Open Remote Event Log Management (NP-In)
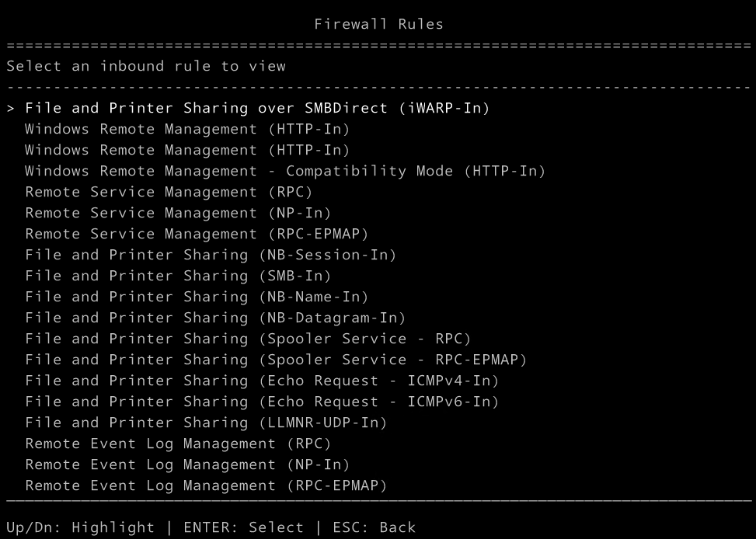756x539 pixels. (186, 464)
